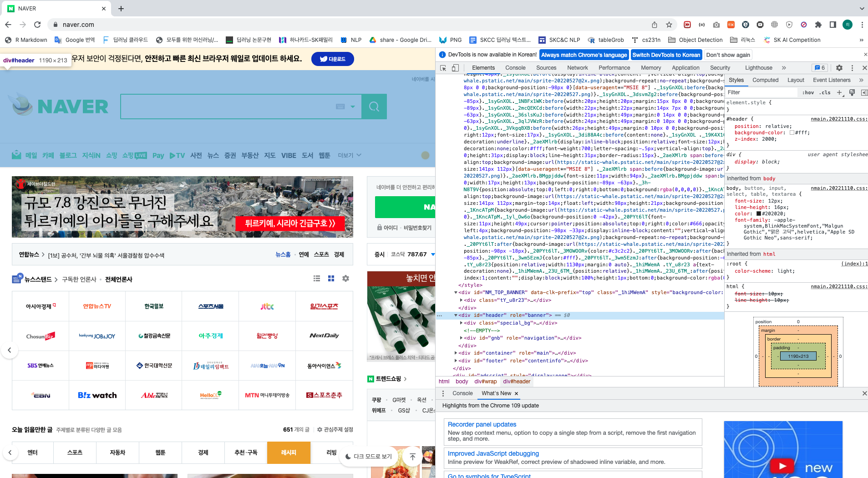Jump to page top arrow button

pos(413,457)
